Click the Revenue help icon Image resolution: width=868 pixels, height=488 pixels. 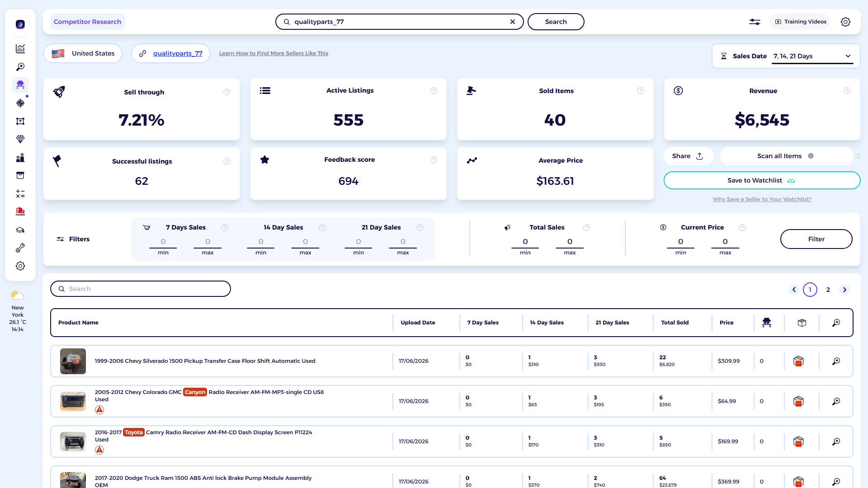coord(847,91)
